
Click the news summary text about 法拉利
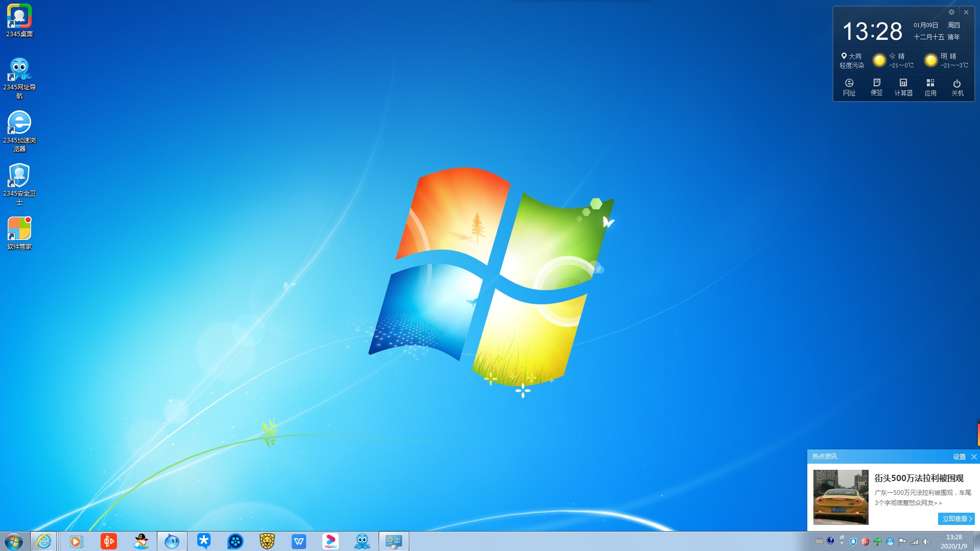point(923,498)
